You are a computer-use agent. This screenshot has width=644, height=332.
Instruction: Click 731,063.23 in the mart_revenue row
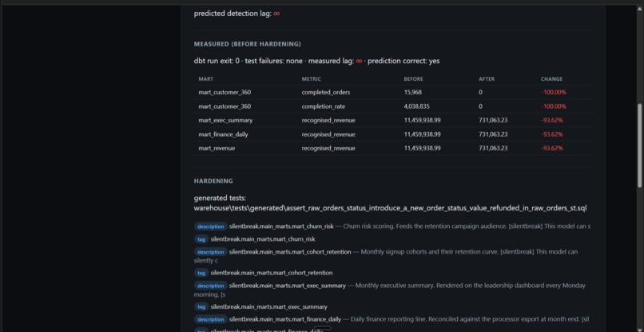[x=493, y=148]
